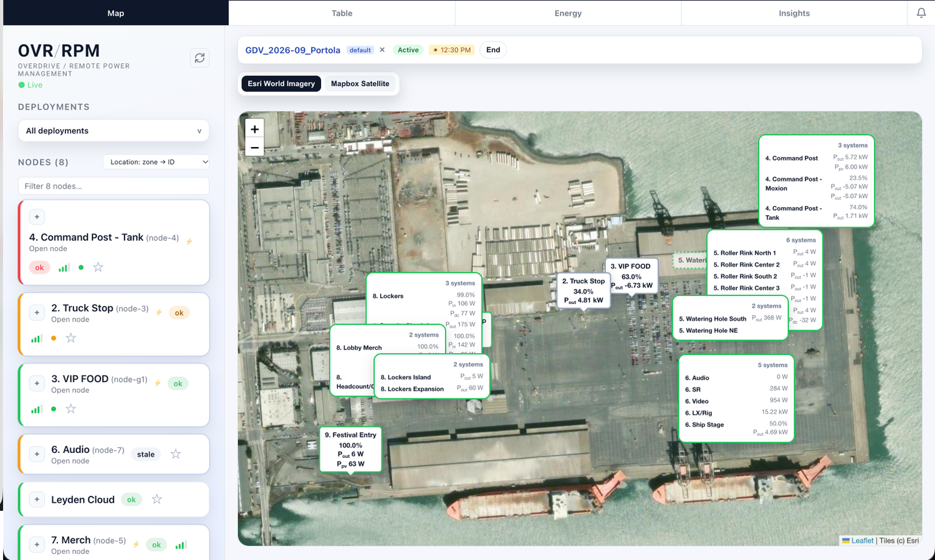This screenshot has height=560, width=935.
Task: Open the All deployments dropdown
Action: pos(113,131)
